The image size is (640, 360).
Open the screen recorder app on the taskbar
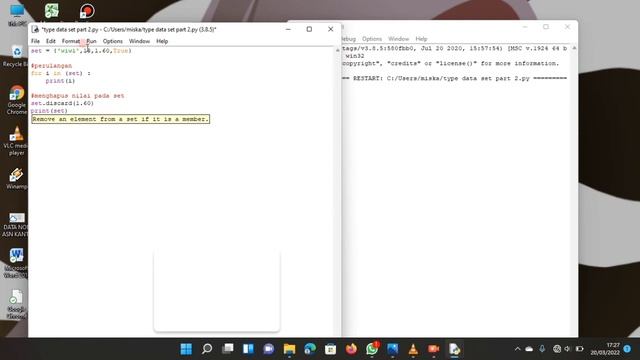pos(433,349)
